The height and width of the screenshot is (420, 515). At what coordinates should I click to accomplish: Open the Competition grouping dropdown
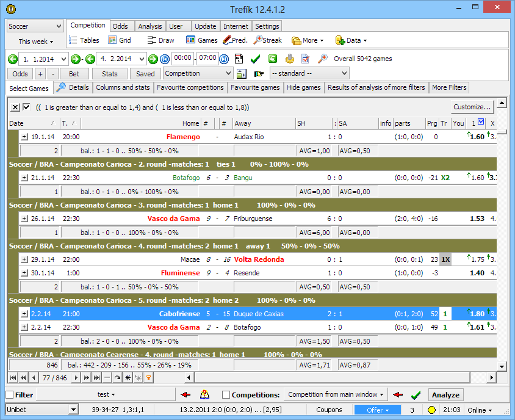click(x=198, y=73)
